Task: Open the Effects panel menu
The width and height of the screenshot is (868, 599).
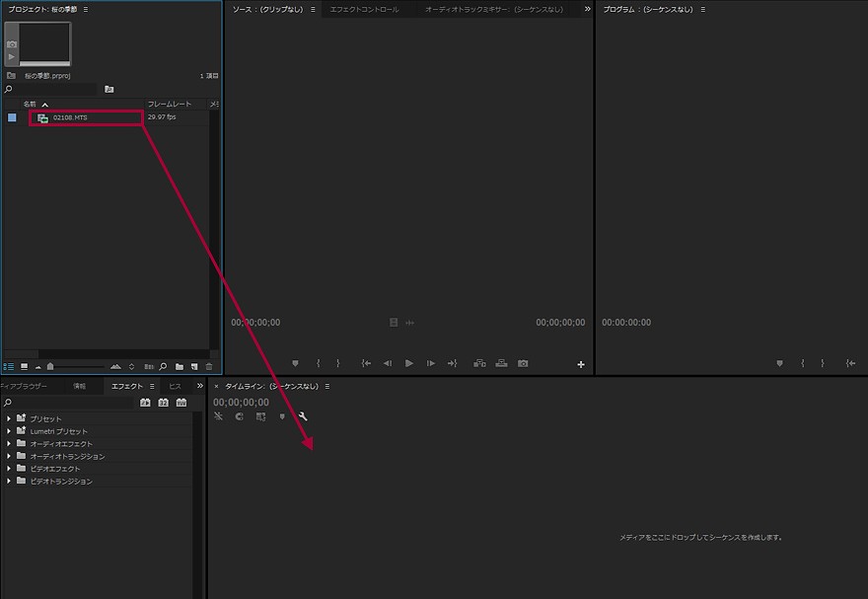Action: (x=152, y=387)
